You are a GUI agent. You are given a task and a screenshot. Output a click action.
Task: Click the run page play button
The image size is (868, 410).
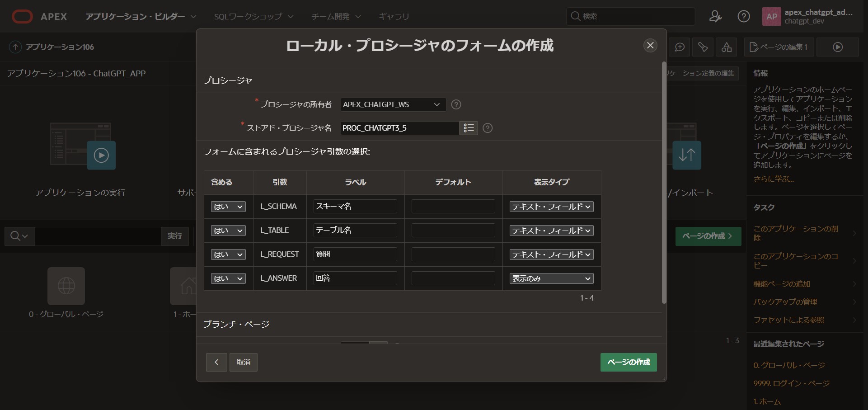coord(838,47)
